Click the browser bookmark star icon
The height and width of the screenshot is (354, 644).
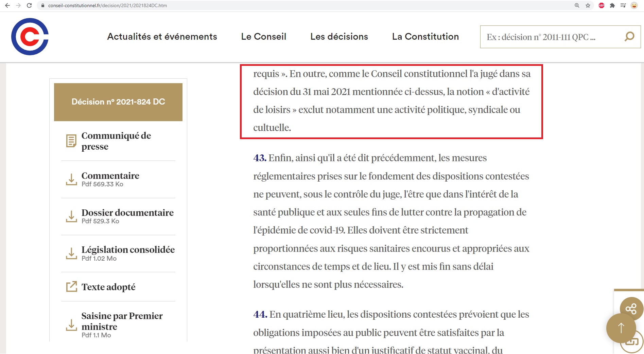[x=588, y=5]
